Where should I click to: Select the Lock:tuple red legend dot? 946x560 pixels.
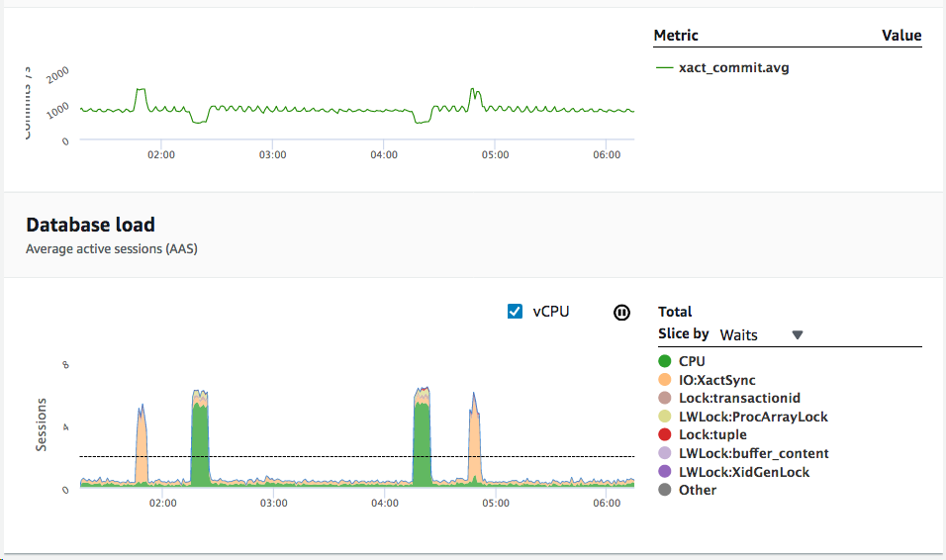(x=666, y=435)
